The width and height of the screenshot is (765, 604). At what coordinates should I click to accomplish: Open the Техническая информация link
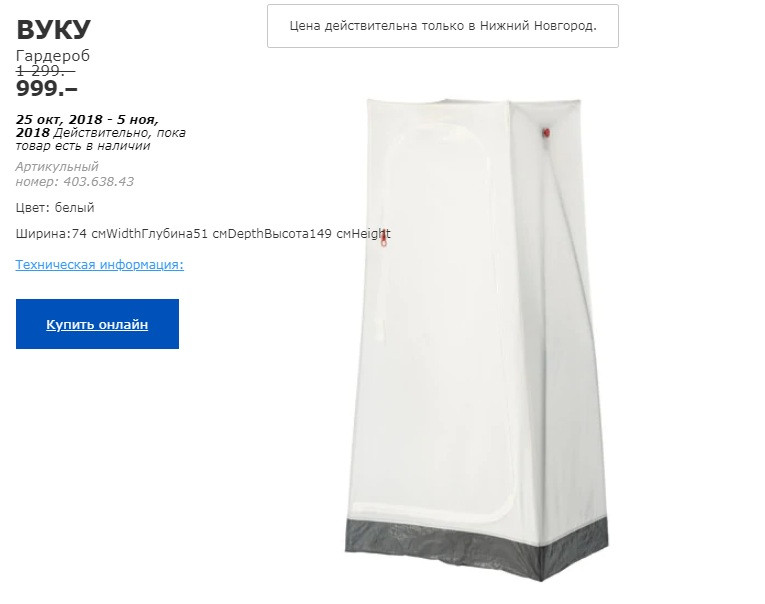click(x=100, y=264)
